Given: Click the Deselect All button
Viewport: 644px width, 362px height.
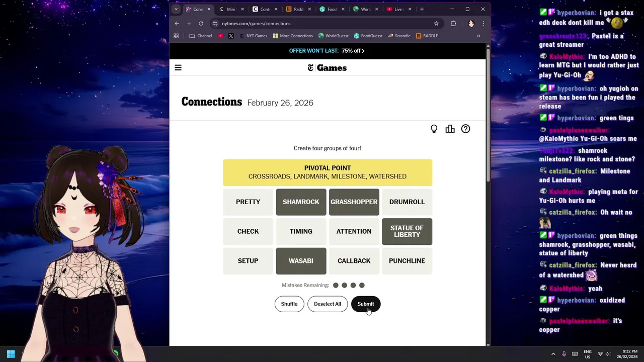Looking at the screenshot, I should (328, 304).
